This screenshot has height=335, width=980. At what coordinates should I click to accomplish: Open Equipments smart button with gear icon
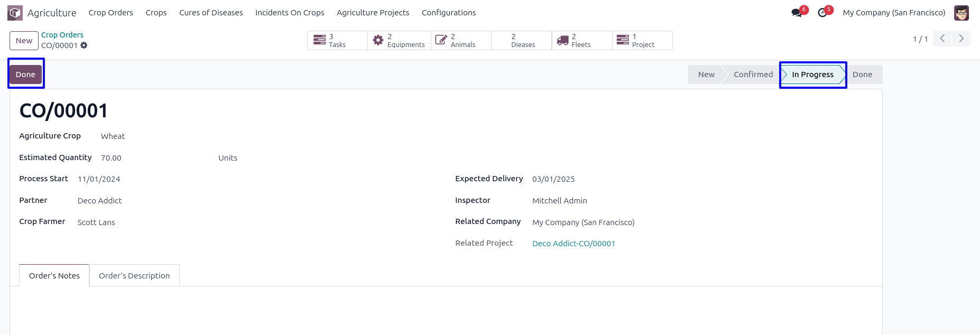[399, 41]
